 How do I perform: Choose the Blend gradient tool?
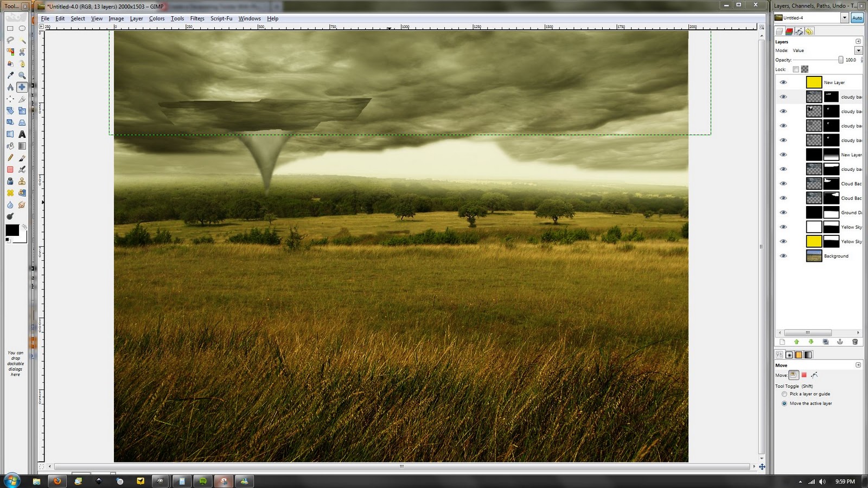22,145
